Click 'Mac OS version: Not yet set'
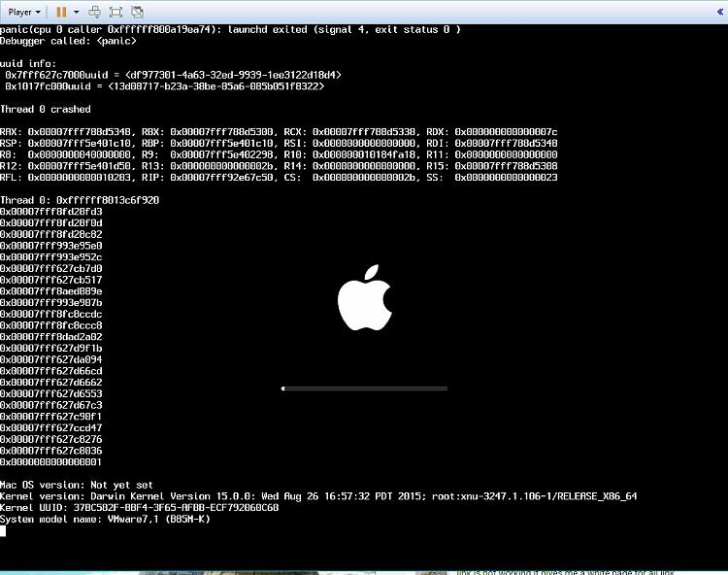 pos(77,485)
